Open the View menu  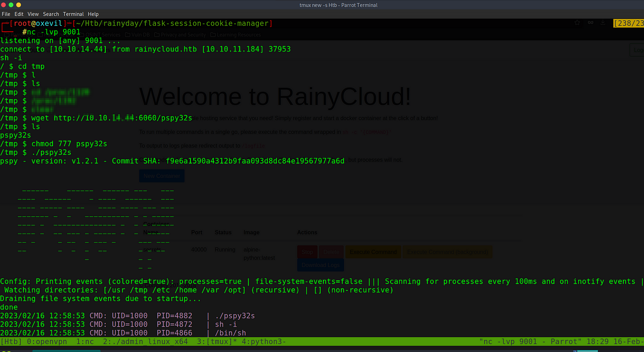33,14
